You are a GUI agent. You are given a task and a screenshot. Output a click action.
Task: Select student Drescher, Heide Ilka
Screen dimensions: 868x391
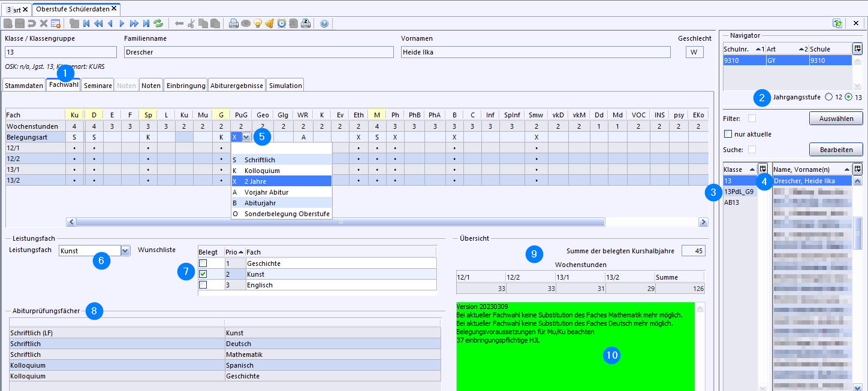(x=812, y=180)
